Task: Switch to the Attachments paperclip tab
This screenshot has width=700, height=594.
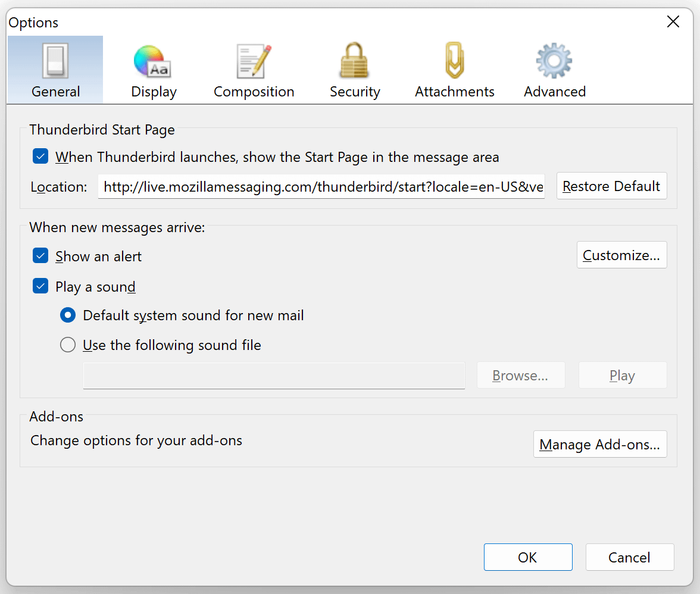Action: pos(454,62)
